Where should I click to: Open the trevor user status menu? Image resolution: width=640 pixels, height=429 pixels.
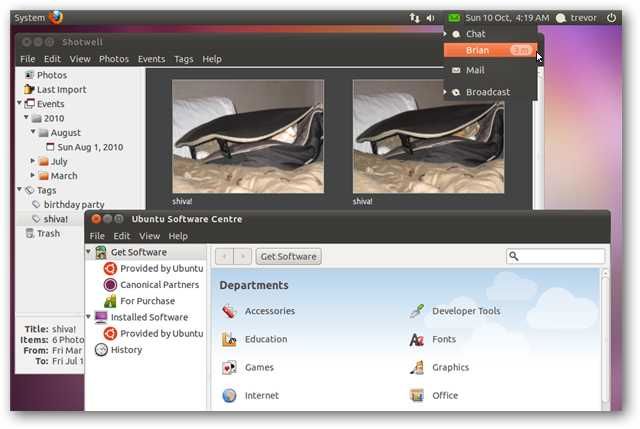coord(576,18)
